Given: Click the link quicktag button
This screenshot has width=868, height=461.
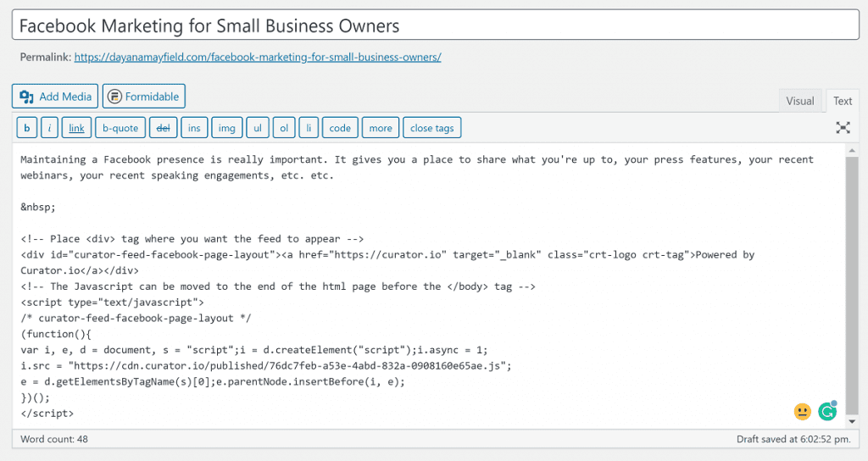Looking at the screenshot, I should click(x=76, y=128).
